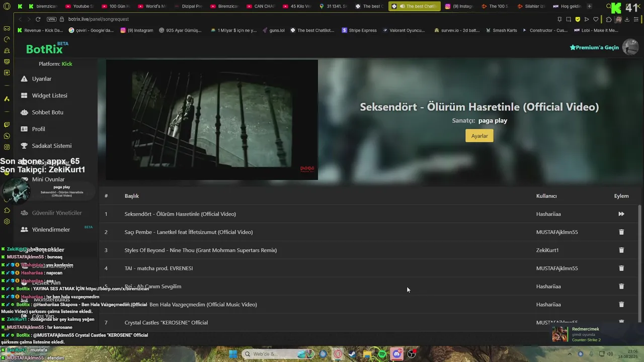Remove Styles Of Beyond song from queue
This screenshot has width=644, height=362.
[621, 250]
